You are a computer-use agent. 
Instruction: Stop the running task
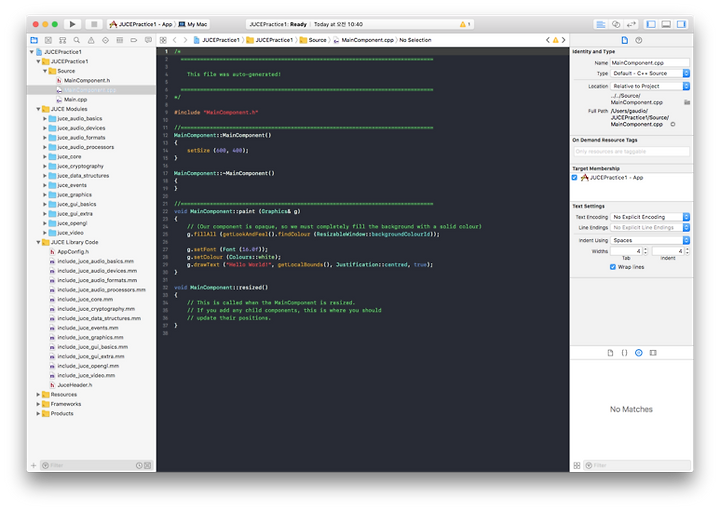94,24
